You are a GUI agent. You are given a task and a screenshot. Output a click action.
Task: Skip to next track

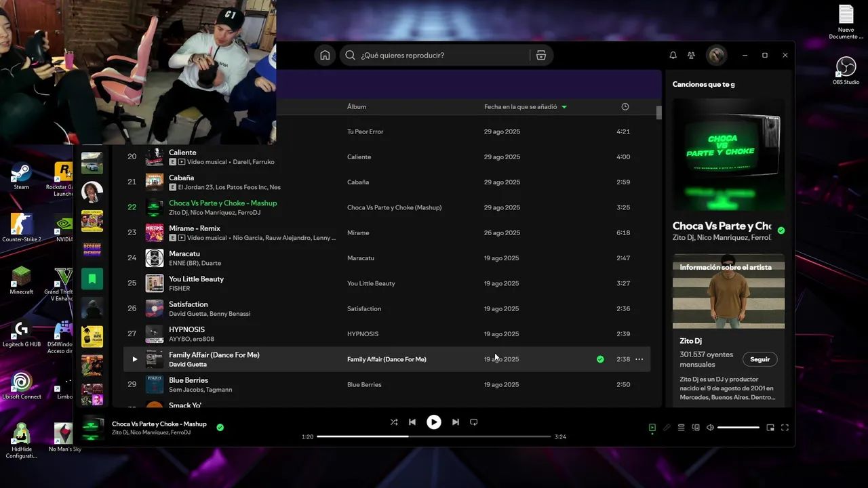pos(456,422)
